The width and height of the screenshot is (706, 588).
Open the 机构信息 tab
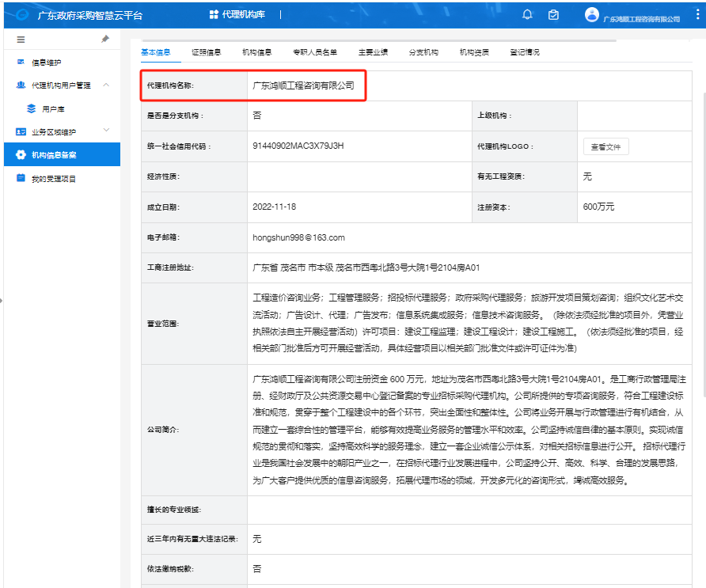[257, 52]
